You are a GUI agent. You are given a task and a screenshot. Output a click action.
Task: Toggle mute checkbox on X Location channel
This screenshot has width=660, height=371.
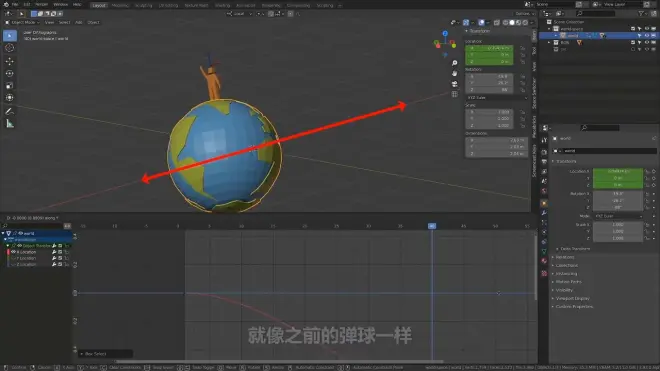pyautogui.click(x=60, y=252)
